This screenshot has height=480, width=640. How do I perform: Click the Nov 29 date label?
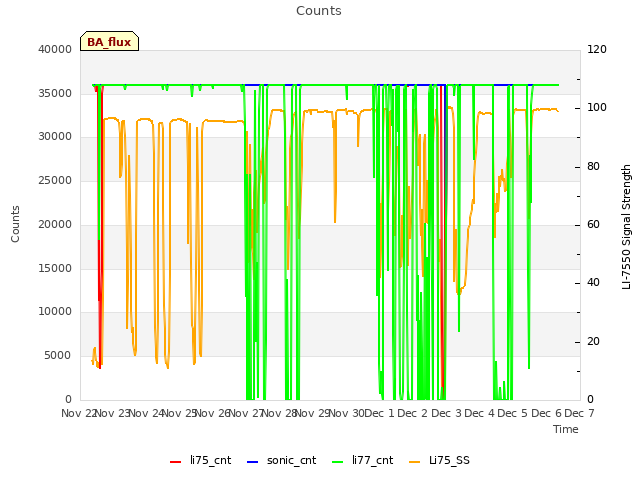312,413
